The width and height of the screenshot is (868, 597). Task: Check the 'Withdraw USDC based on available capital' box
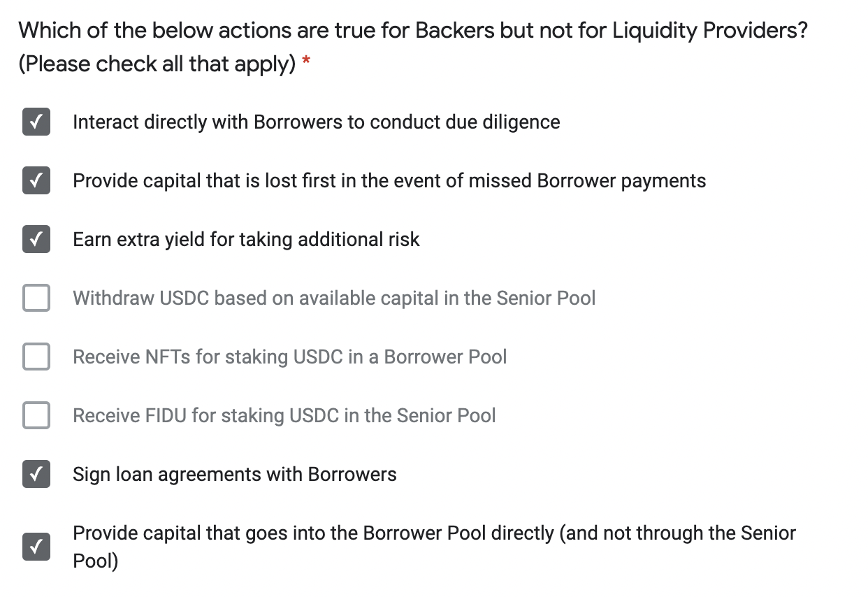point(36,298)
